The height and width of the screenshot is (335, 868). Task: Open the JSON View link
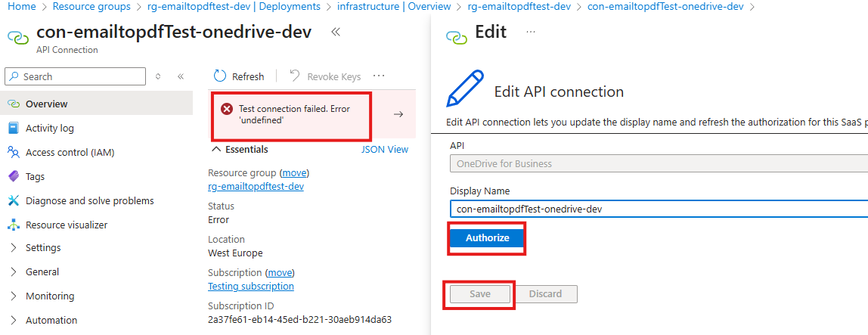385,150
